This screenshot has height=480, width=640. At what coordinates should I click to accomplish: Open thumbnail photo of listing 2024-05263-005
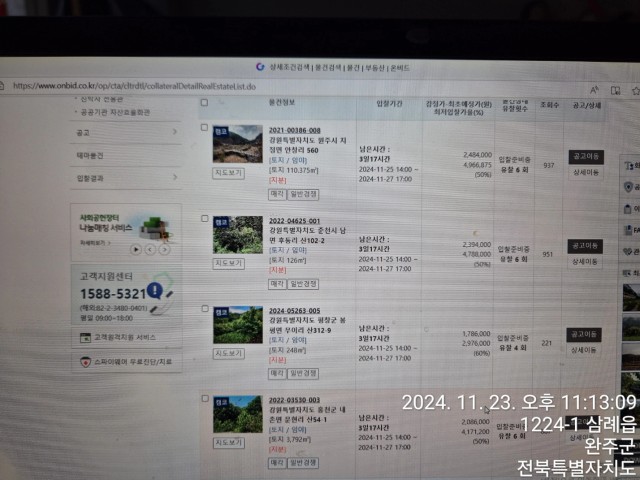coord(238,324)
